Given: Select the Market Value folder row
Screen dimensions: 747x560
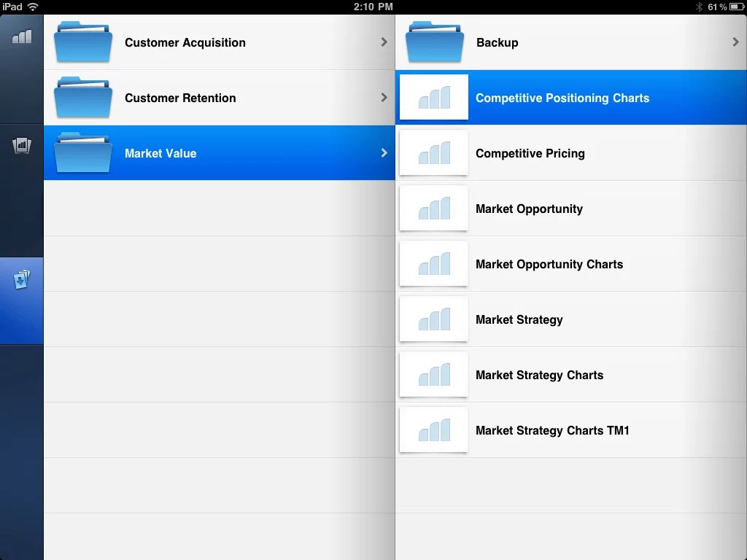Looking at the screenshot, I should pyautogui.click(x=219, y=153).
